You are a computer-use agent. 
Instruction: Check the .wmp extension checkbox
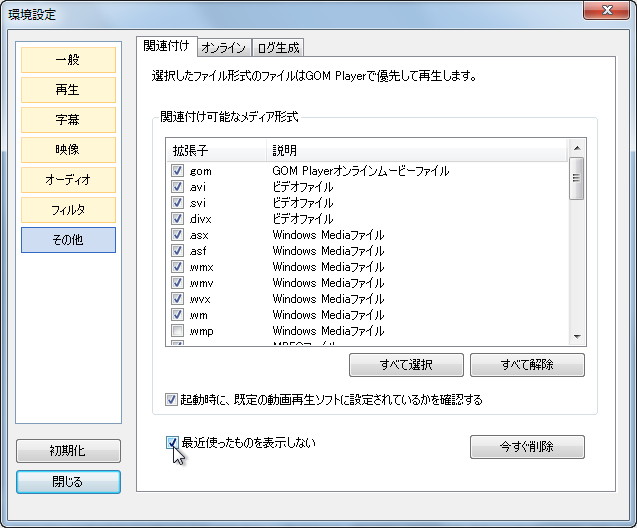pyautogui.click(x=177, y=331)
